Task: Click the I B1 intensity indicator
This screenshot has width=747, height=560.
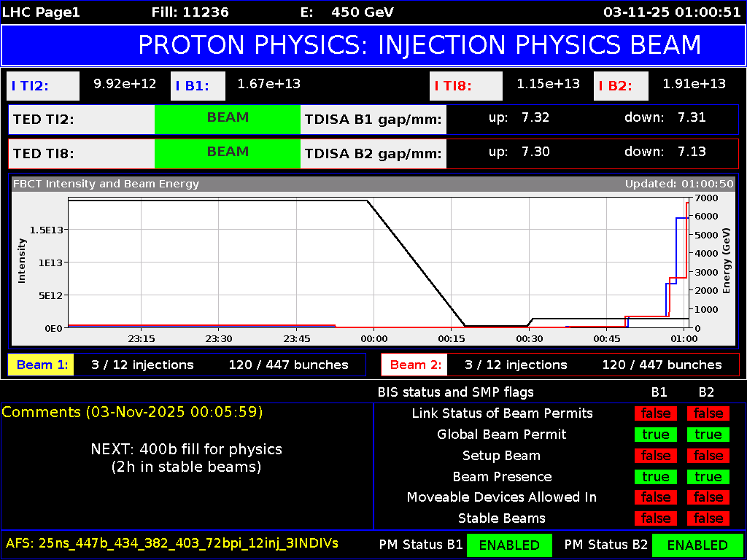Action: (x=198, y=85)
